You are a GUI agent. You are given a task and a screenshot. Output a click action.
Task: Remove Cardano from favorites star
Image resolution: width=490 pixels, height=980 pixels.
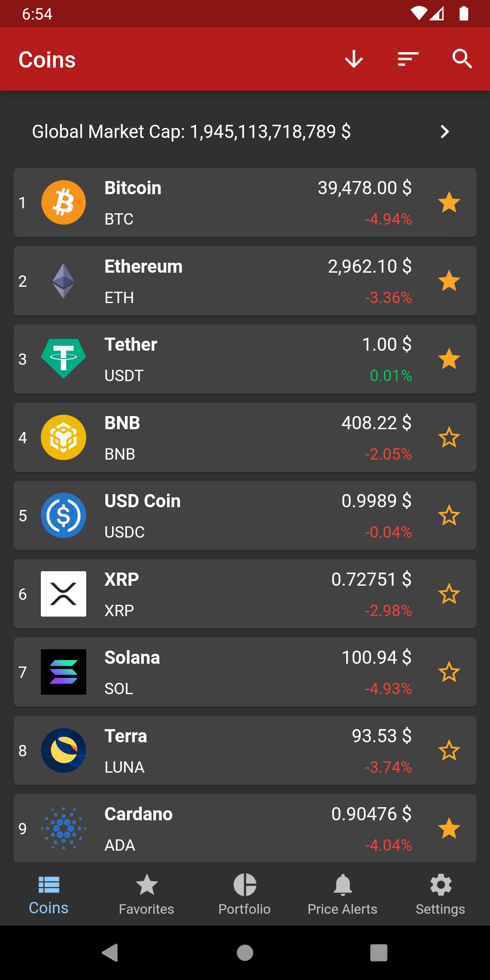click(449, 828)
